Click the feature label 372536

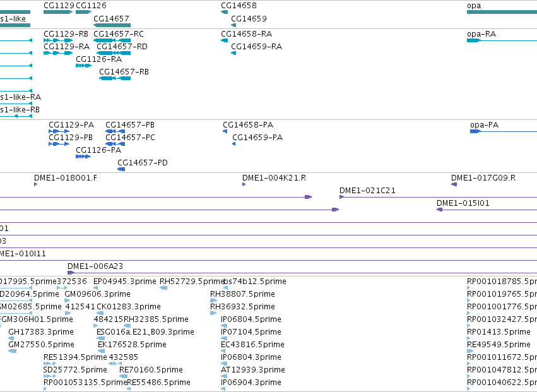[x=72, y=282]
